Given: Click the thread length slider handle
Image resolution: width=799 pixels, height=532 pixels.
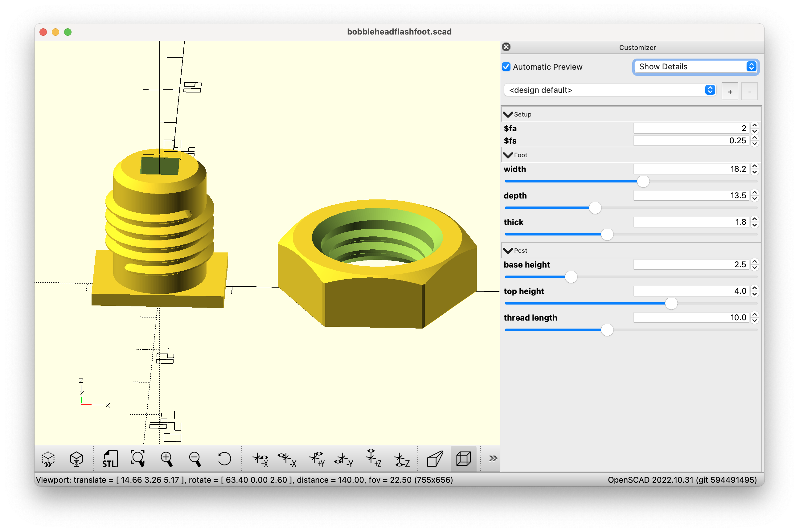Looking at the screenshot, I should [607, 330].
